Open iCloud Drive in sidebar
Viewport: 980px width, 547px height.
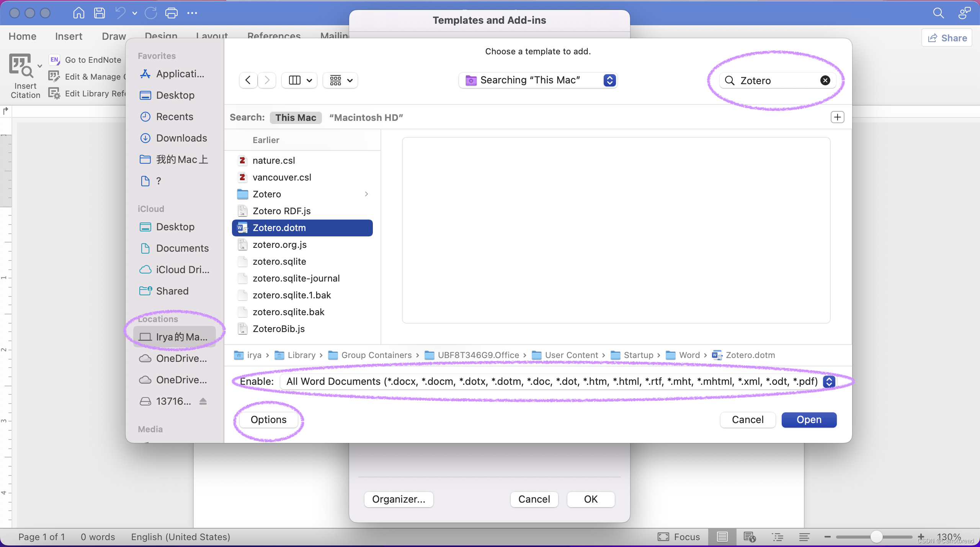175,270
